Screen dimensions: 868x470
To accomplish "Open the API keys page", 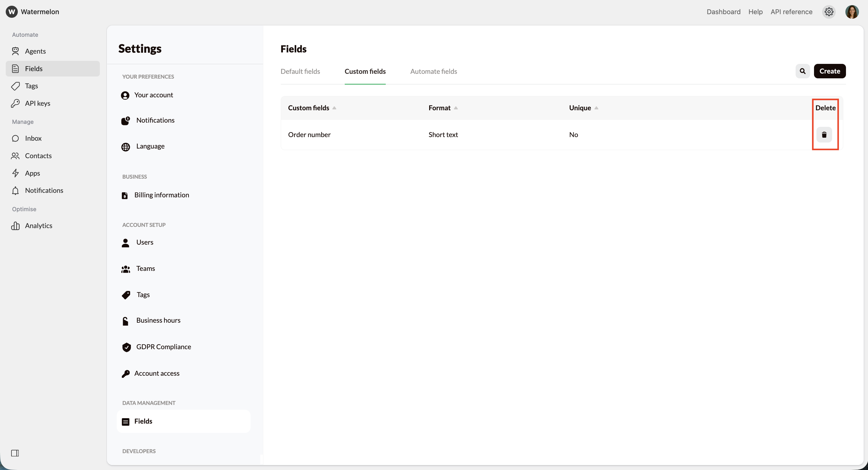I will [x=37, y=103].
